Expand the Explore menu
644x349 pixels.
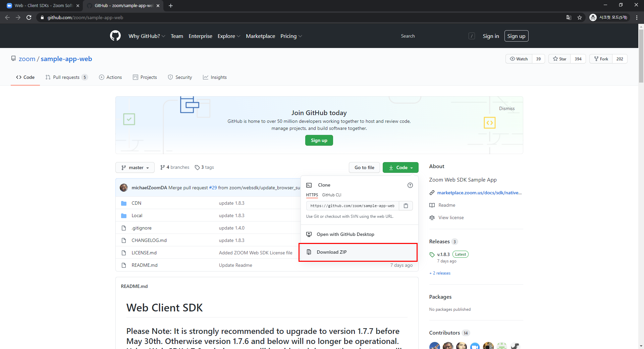point(229,36)
